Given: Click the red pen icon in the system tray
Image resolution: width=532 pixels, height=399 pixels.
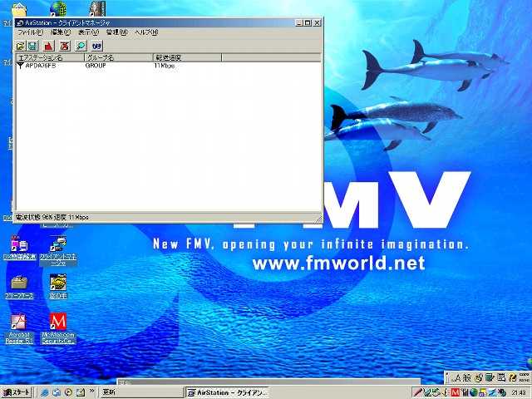Looking at the screenshot, I should [418, 393].
